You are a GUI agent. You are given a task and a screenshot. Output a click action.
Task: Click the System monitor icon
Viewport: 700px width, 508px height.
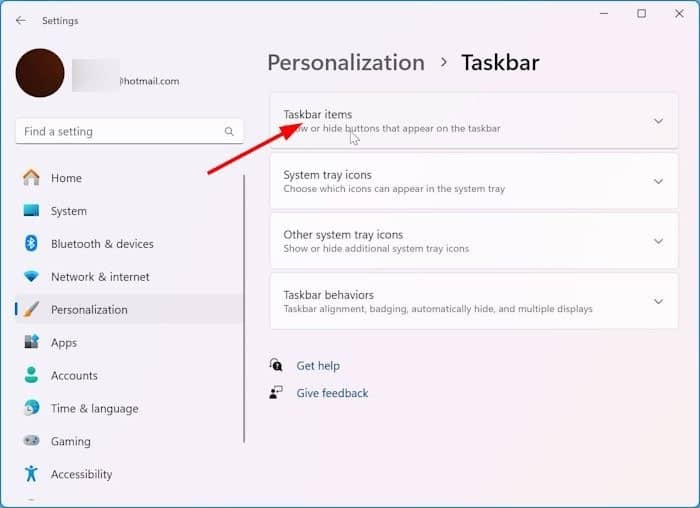click(31, 210)
